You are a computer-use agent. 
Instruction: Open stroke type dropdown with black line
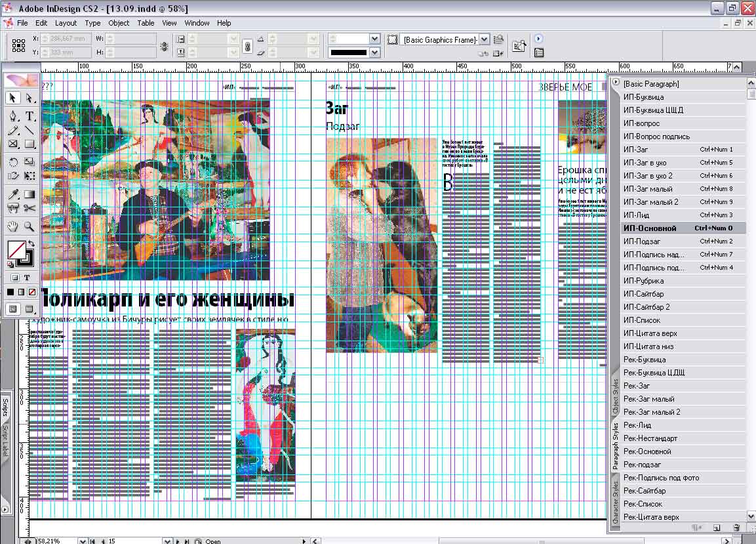tap(374, 52)
